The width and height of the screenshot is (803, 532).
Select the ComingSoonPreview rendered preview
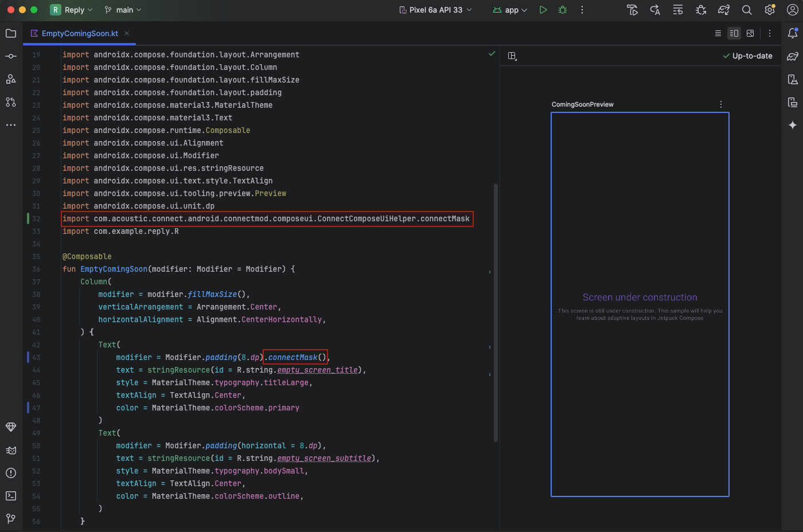tap(640, 304)
